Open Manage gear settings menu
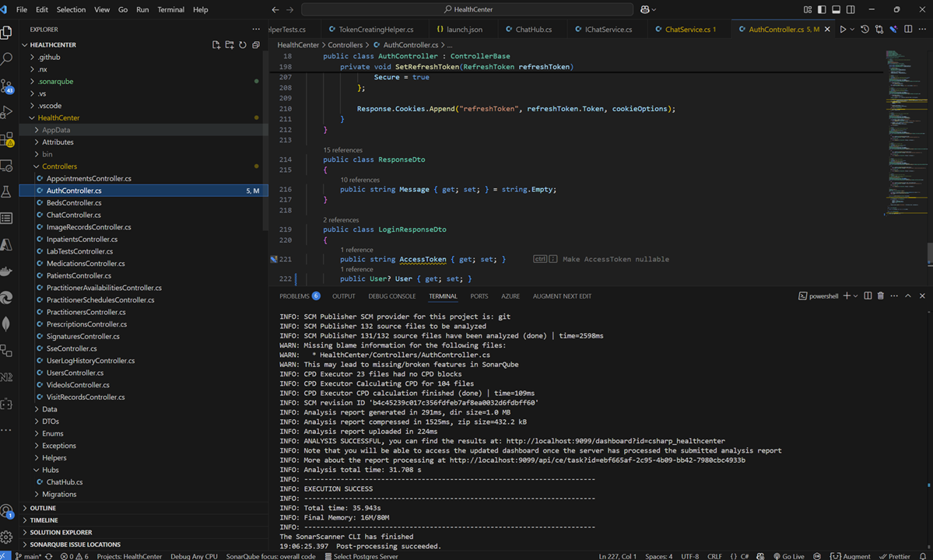The image size is (933, 560). 6,537
